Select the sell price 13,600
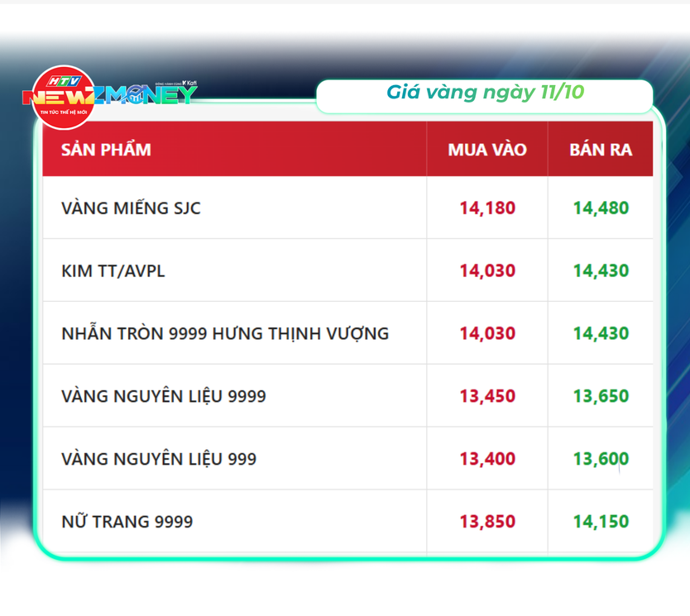Viewport: 690px width, 616px height. coord(601,459)
